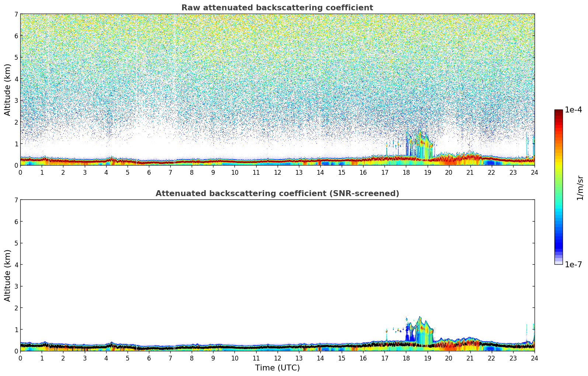Click the "Altitude (km)" label of the raw plot

(8, 90)
